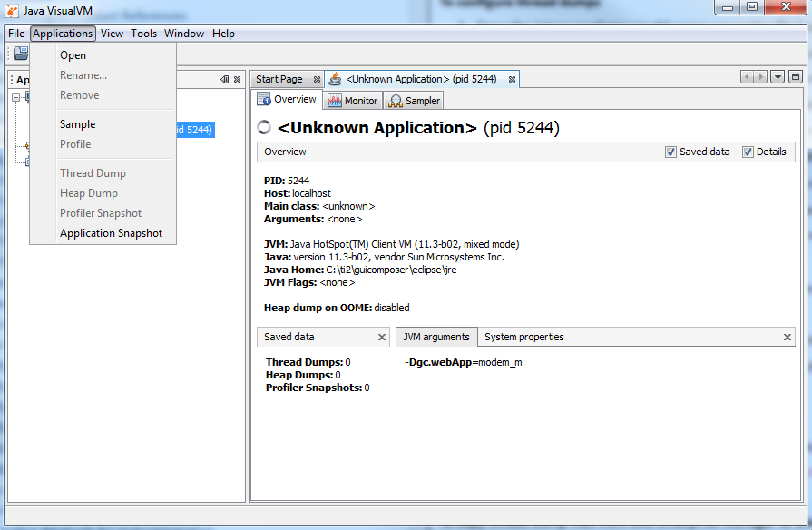This screenshot has width=812, height=530.
Task: Click the Overview tab icon
Action: [264, 99]
